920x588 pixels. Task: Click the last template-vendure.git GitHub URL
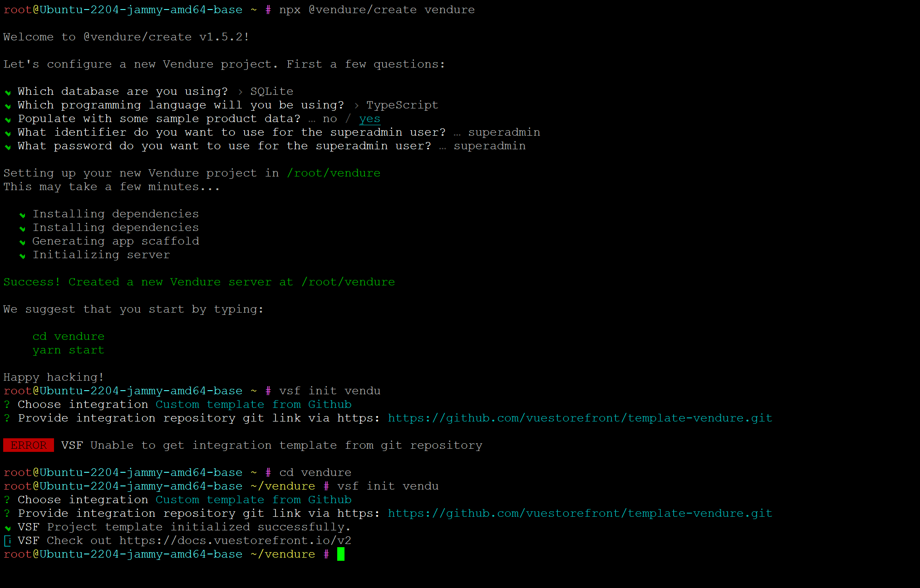(580, 513)
